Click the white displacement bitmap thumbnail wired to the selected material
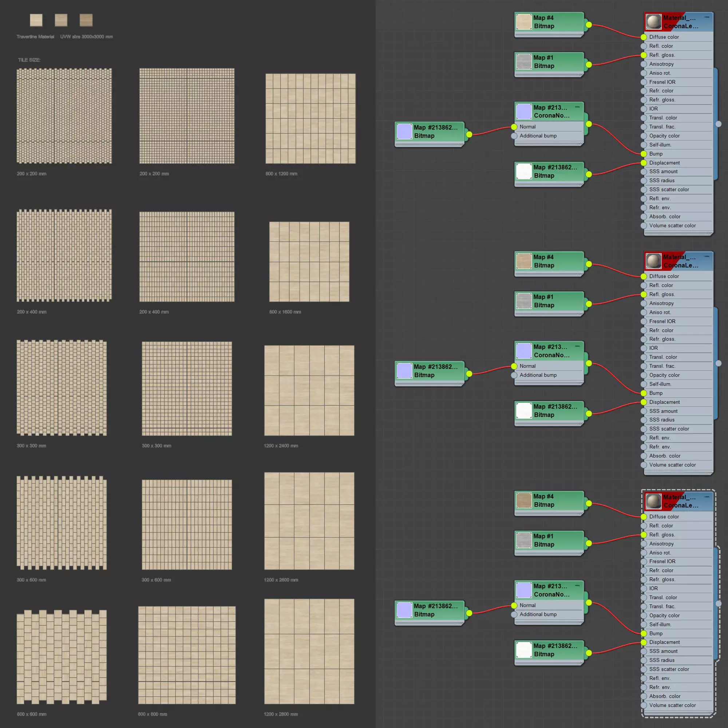The width and height of the screenshot is (728, 728). click(x=523, y=650)
